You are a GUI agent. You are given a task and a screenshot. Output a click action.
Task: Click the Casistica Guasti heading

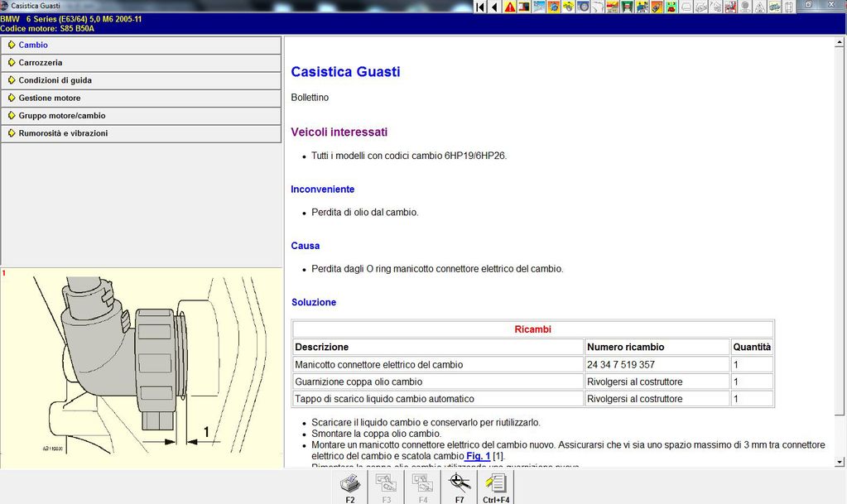346,72
